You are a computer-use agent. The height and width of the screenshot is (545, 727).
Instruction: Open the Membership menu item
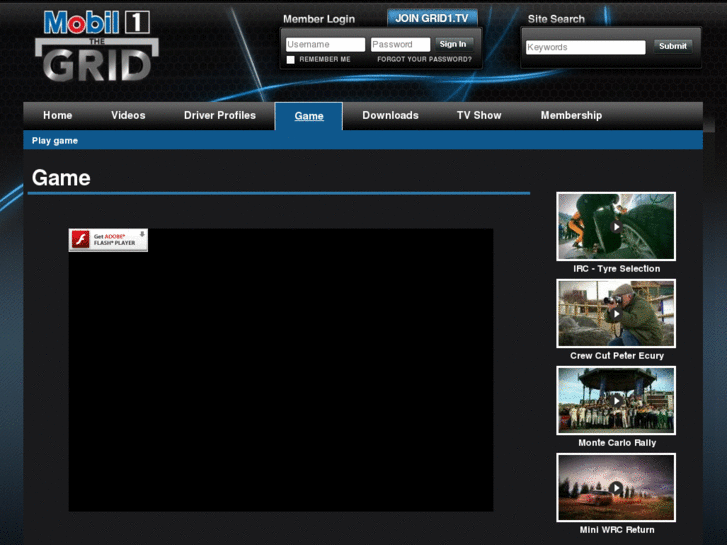(x=571, y=115)
